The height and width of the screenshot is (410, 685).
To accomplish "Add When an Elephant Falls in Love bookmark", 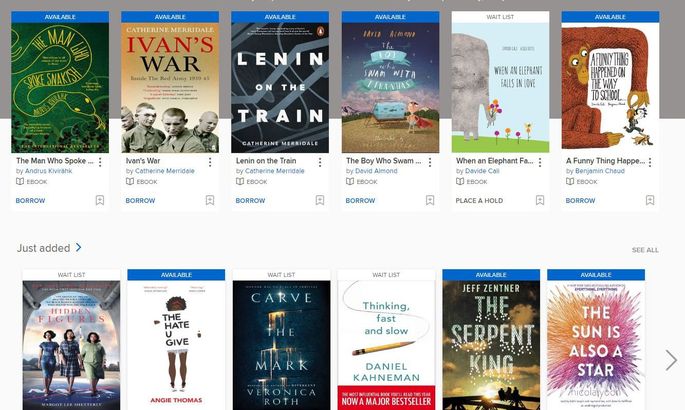I will 540,200.
